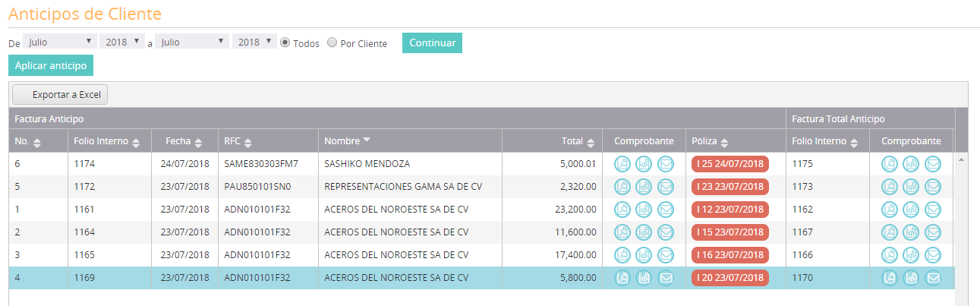Download XML for anticipo folio 1161
The image size is (980, 306).
pos(644,209)
